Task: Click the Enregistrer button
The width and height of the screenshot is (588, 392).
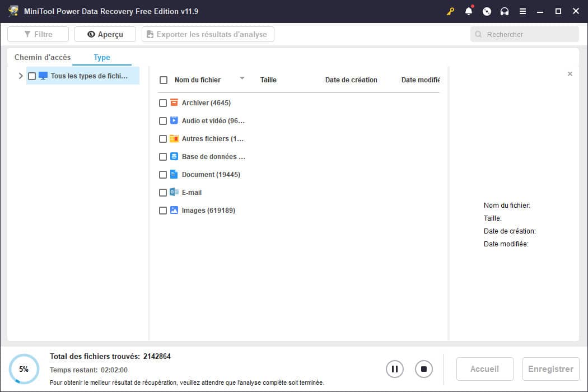Action: 550,368
